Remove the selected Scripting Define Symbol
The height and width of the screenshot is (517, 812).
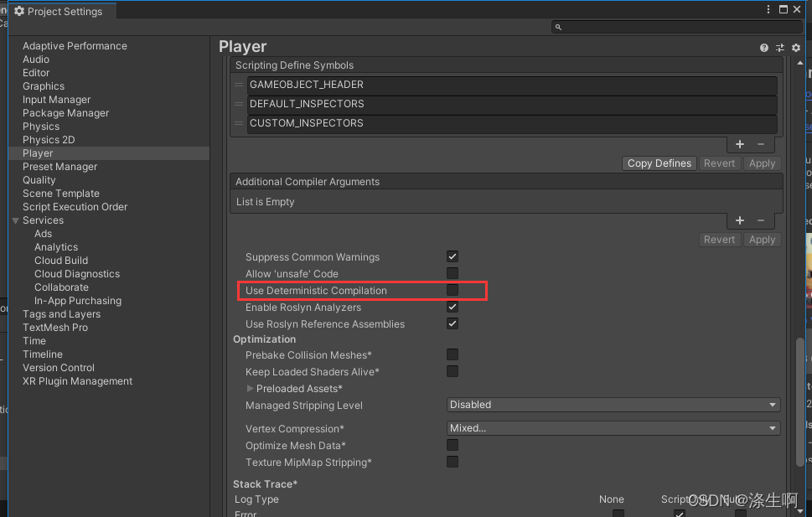tap(761, 144)
